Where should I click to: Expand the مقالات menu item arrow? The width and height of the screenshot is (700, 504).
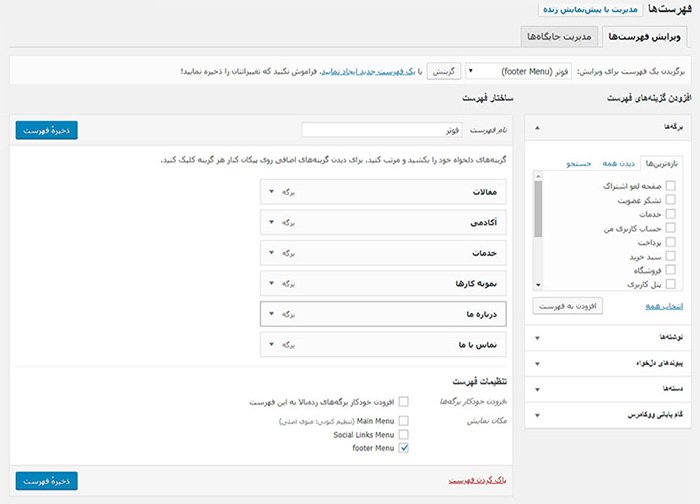pos(271,192)
